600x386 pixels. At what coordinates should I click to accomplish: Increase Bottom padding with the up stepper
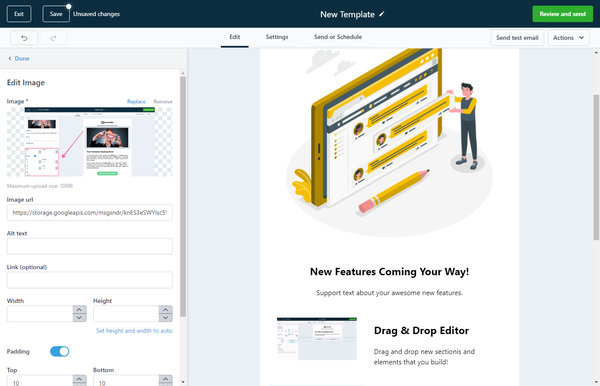coord(165,379)
